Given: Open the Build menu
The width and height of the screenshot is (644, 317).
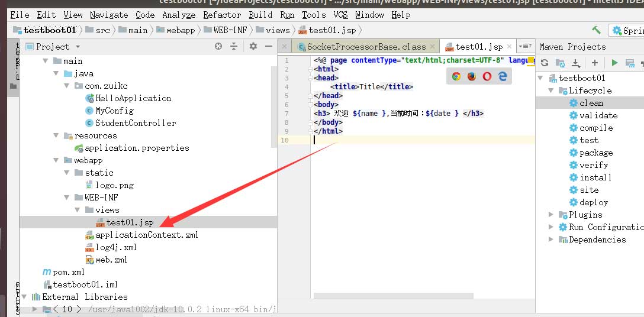Looking at the screenshot, I should [260, 15].
